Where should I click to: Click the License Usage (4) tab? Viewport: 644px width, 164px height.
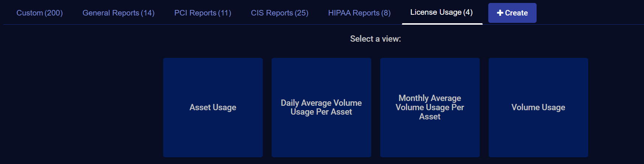tap(441, 13)
